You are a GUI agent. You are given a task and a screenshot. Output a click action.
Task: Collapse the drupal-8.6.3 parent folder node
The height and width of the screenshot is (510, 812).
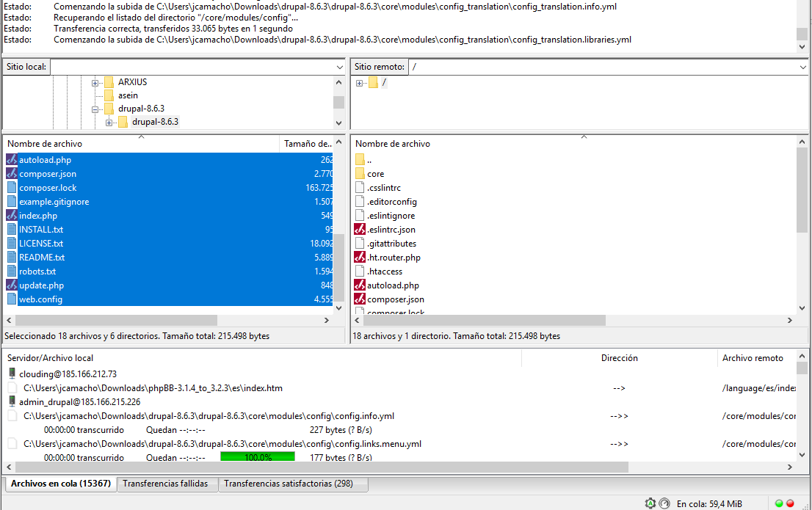tap(95, 109)
